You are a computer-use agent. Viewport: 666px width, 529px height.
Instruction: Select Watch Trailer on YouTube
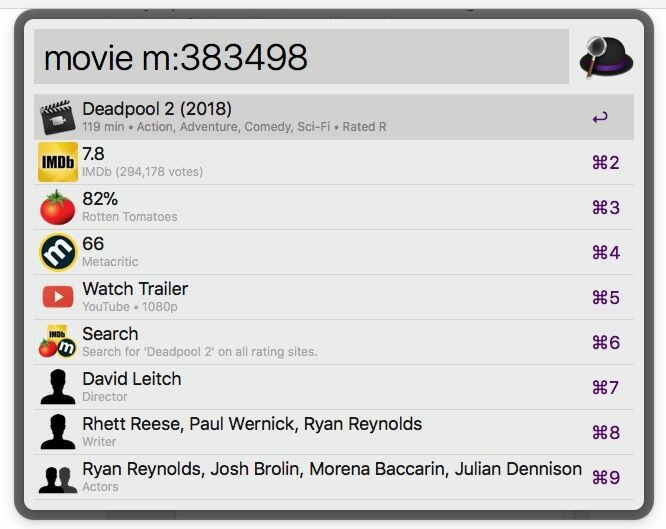click(333, 297)
